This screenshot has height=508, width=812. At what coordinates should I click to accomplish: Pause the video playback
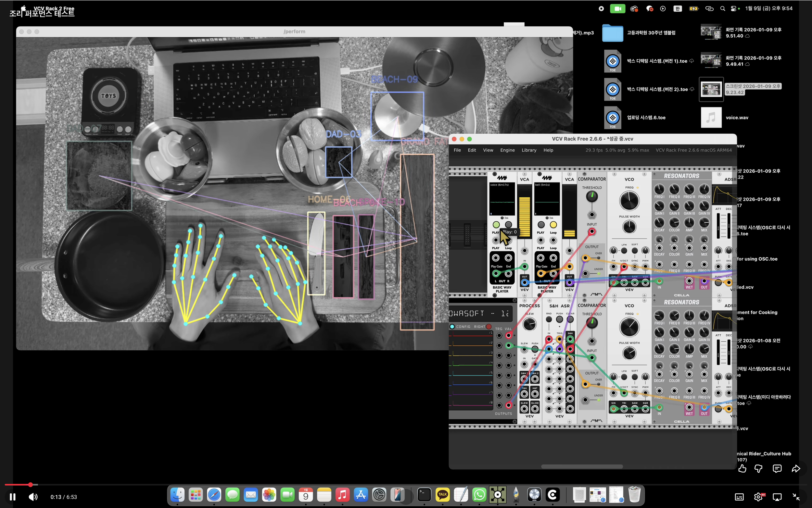tap(12, 497)
